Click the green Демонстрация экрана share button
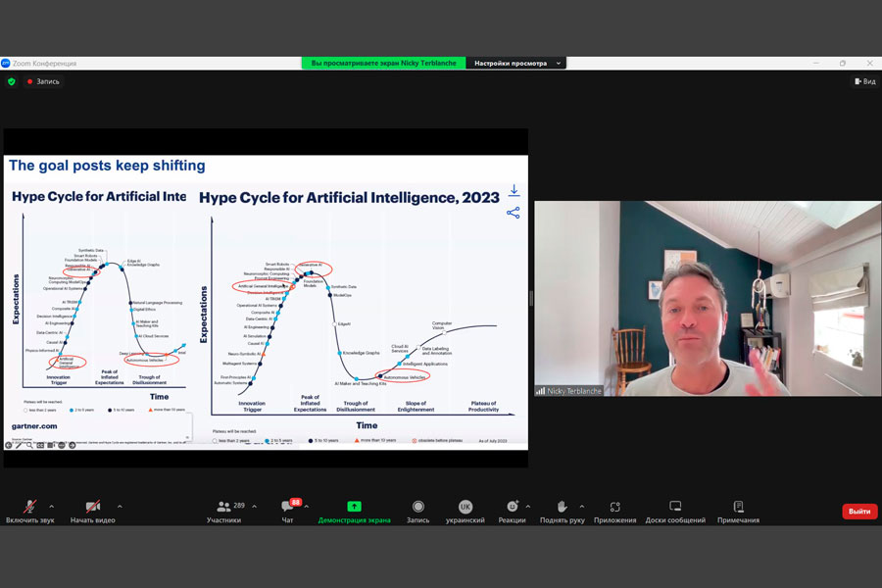This screenshot has width=882, height=588. 355,512
